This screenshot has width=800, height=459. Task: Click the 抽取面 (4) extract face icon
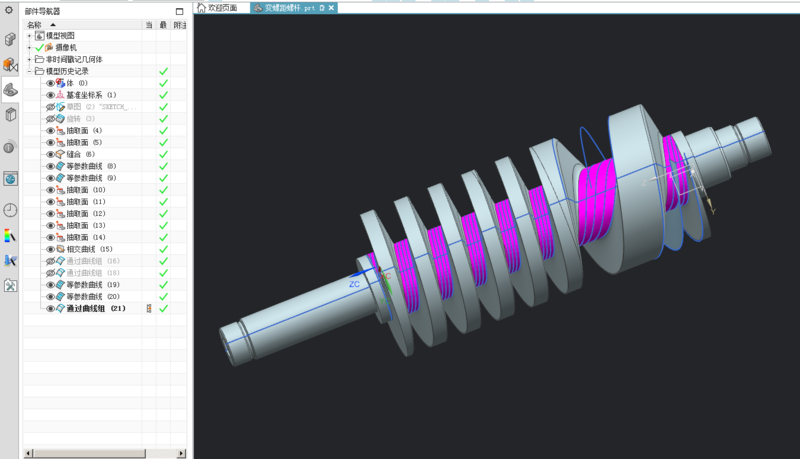[x=60, y=131]
